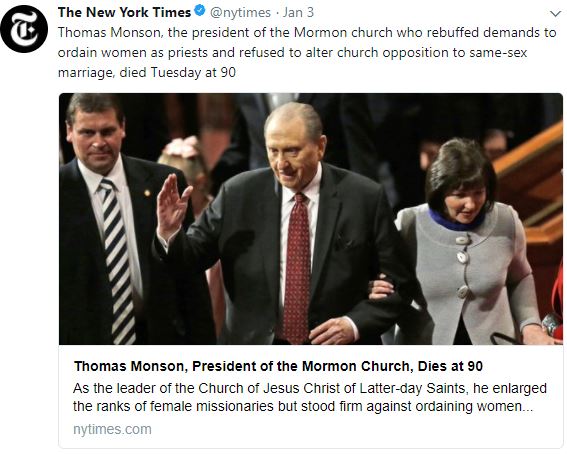Open the Jan 3 tweet timestamp
The height and width of the screenshot is (454, 567).
click(298, 13)
